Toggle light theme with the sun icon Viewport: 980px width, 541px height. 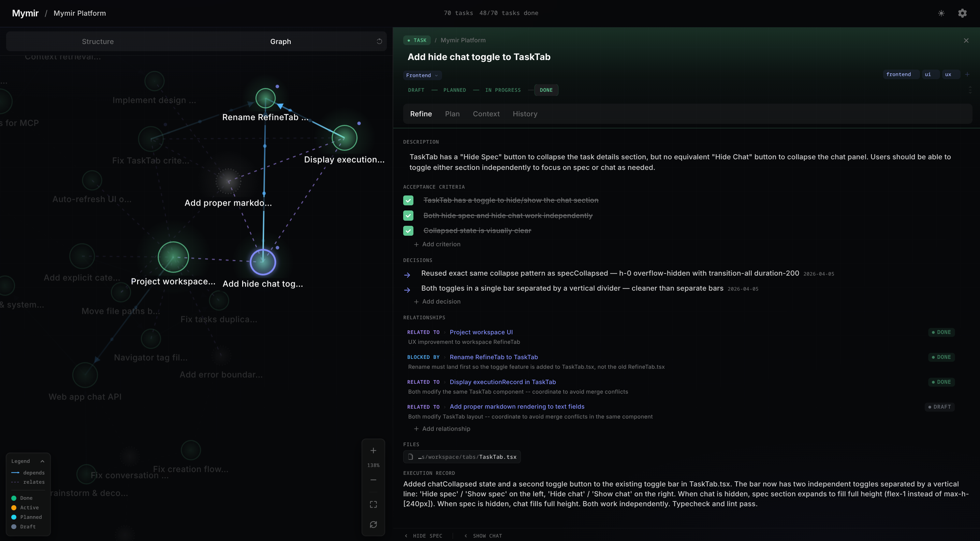(941, 13)
